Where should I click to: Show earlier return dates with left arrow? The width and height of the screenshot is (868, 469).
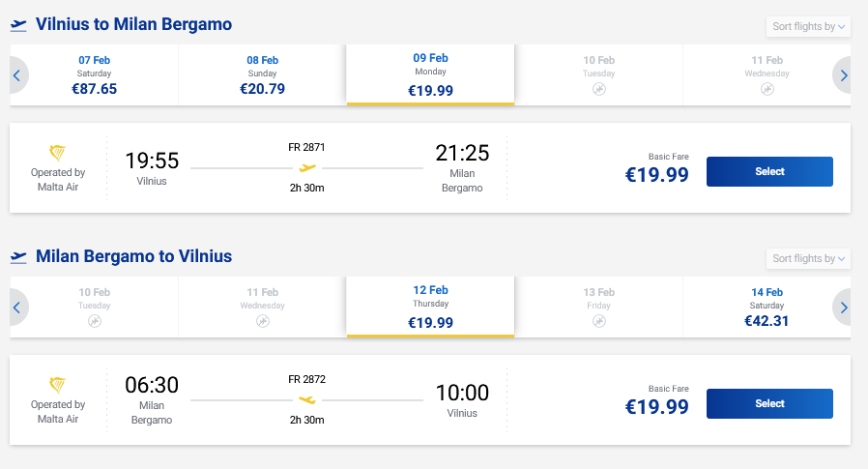pos(17,308)
